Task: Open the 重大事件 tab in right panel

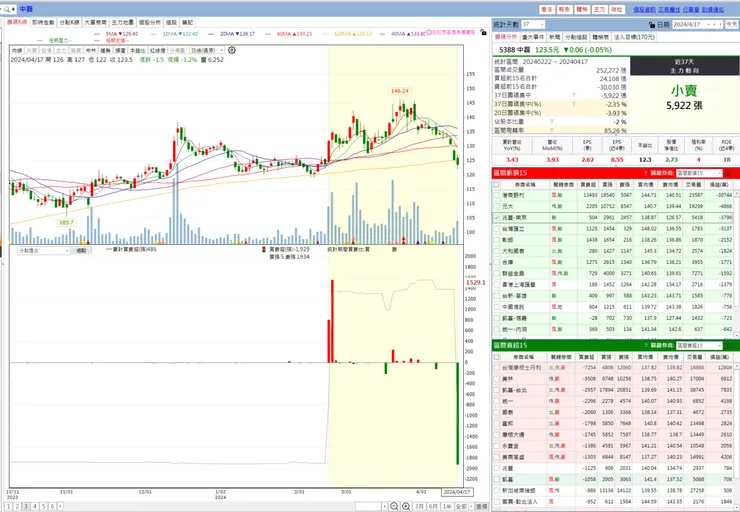Action: 533,37
